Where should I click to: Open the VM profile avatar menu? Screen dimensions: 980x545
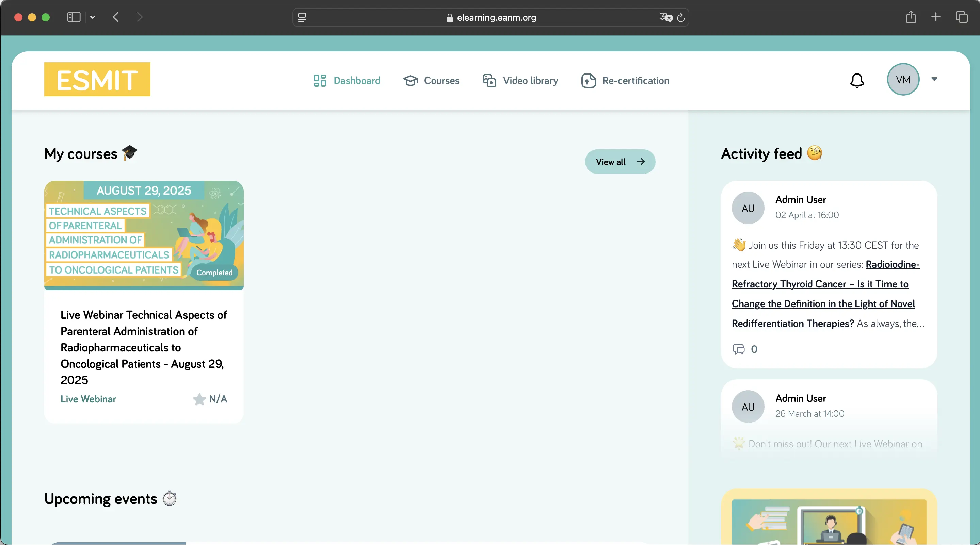(903, 80)
